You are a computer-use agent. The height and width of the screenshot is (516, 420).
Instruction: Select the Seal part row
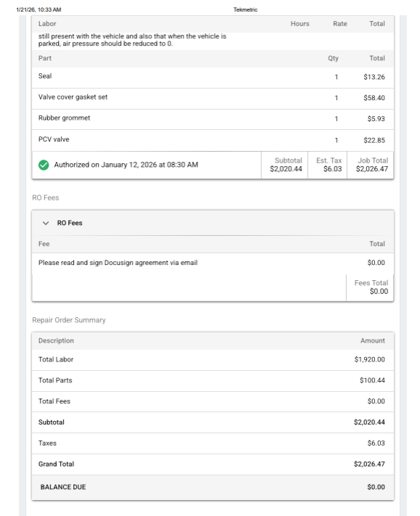pyautogui.click(x=213, y=78)
